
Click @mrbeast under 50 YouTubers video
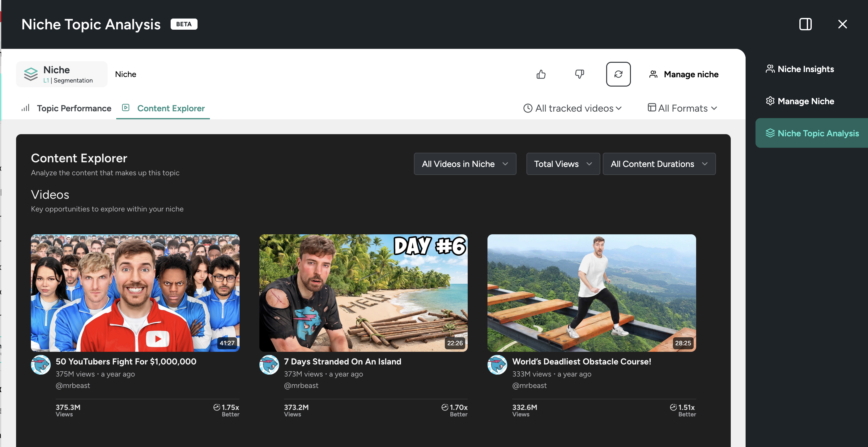point(73,385)
